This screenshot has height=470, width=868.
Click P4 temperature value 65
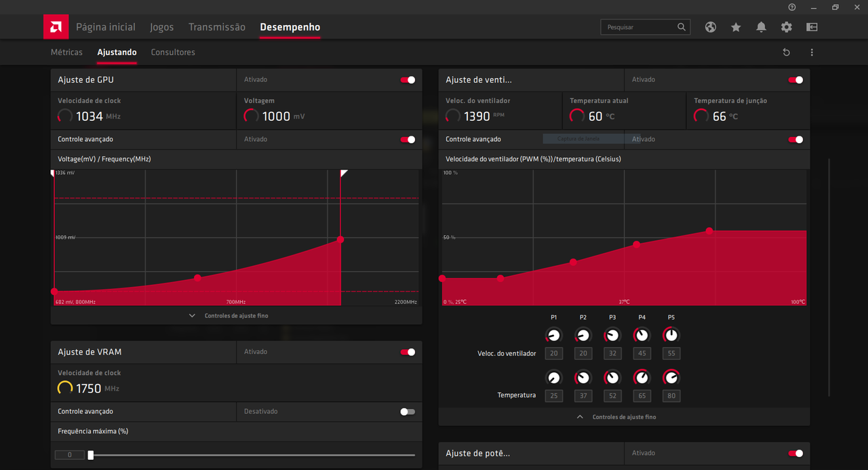click(642, 395)
